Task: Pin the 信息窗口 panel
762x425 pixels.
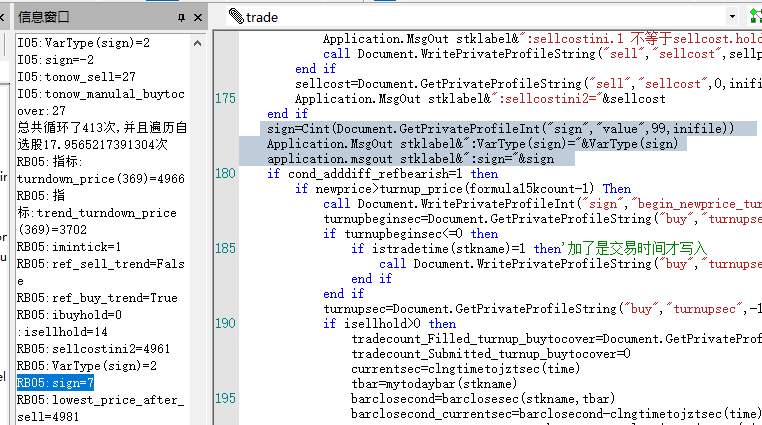Action: 181,17
